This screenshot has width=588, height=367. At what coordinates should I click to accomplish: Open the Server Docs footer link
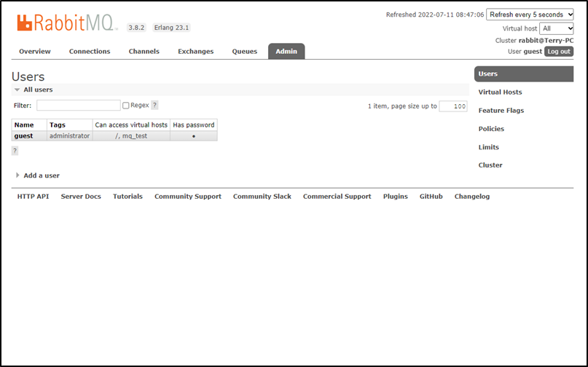point(81,197)
